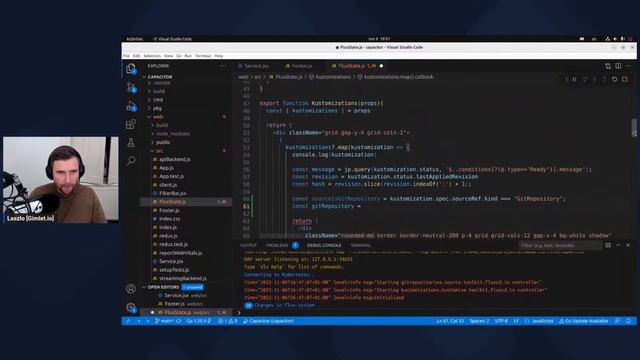Open the Source Control view icon
Screen dimensions: 640x360
click(131, 87)
